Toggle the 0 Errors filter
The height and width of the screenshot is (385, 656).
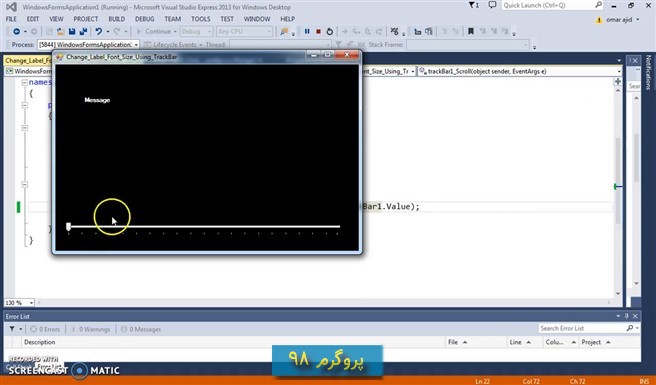pos(45,329)
